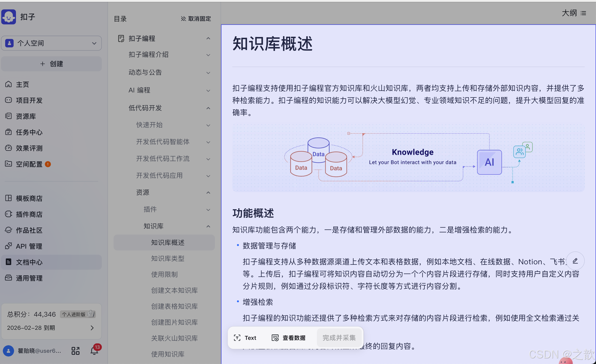
Task: Open 文档中心 in the sidebar menu
Action: (29, 262)
